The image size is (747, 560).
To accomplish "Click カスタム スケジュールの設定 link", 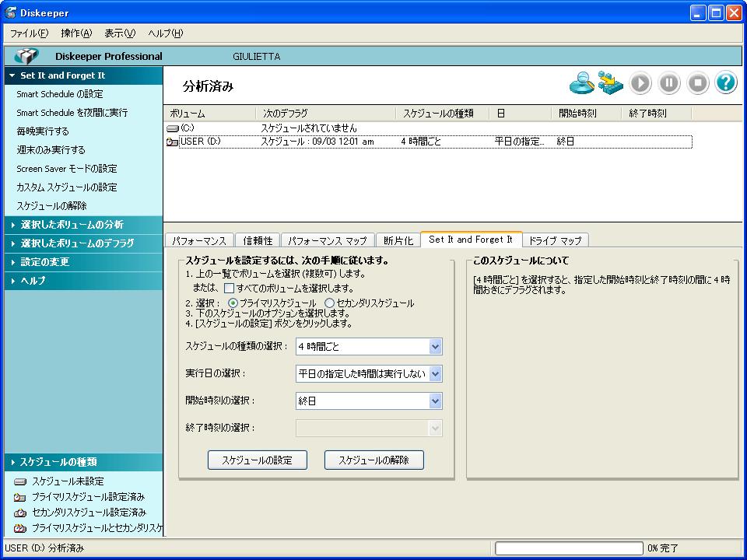I will pyautogui.click(x=67, y=187).
